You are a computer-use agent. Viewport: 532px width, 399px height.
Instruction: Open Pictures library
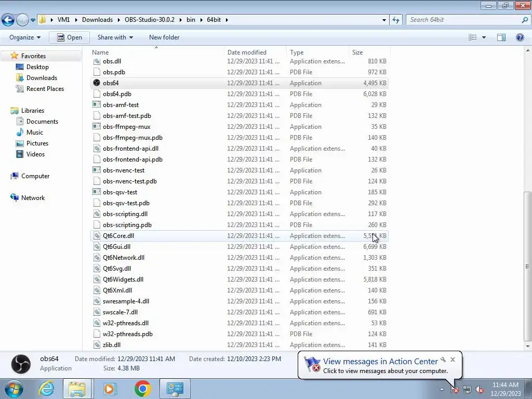pos(37,143)
